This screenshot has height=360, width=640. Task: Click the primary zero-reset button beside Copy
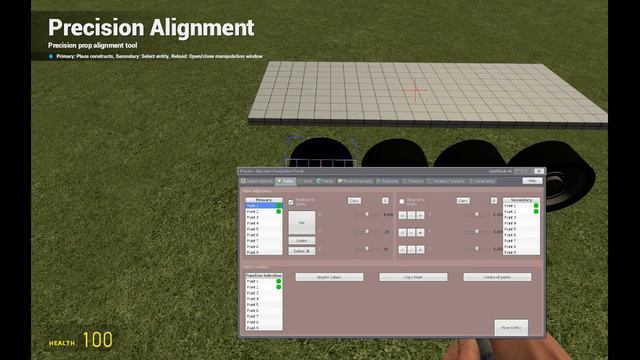[x=385, y=200]
